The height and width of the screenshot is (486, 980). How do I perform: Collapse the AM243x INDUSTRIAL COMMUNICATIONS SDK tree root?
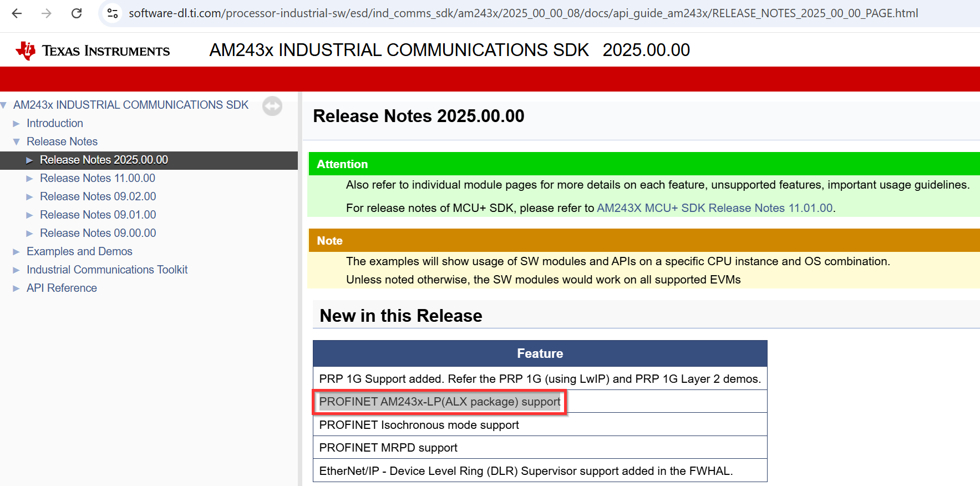tap(4, 105)
